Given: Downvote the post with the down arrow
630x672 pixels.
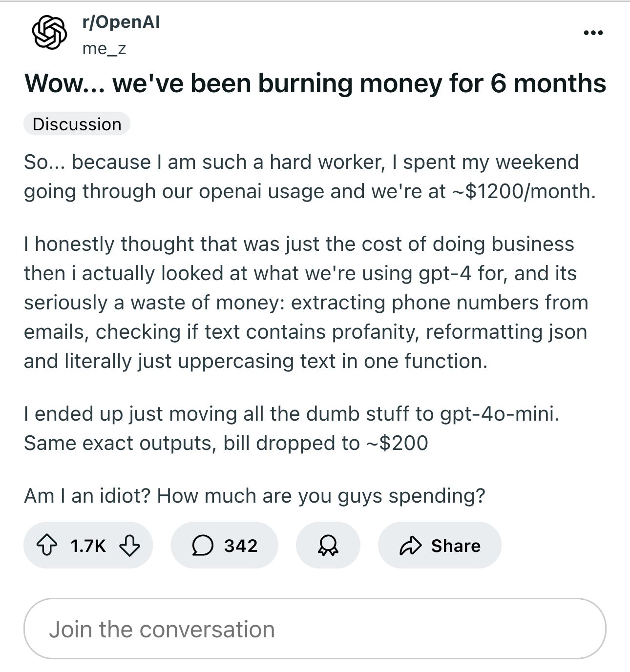Looking at the screenshot, I should [x=129, y=545].
